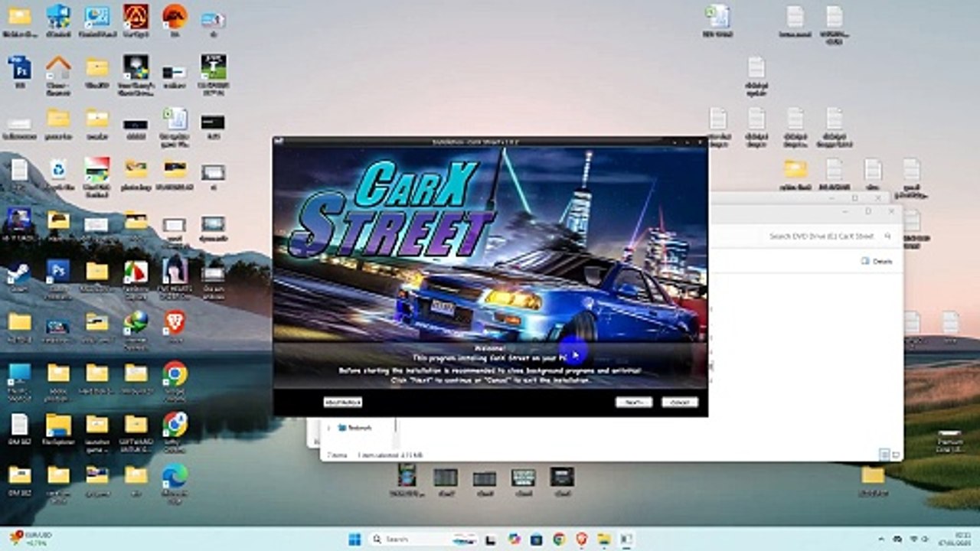Click Cancel in the CarX Street installer
Image resolution: width=980 pixels, height=551 pixels.
click(x=679, y=403)
